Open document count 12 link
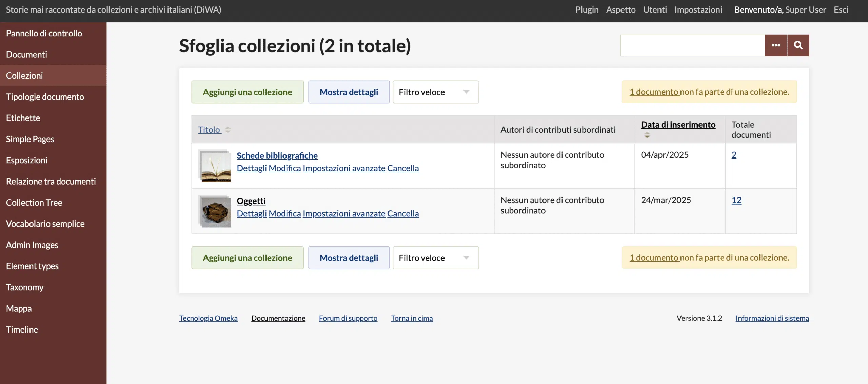The width and height of the screenshot is (868, 384). tap(736, 200)
